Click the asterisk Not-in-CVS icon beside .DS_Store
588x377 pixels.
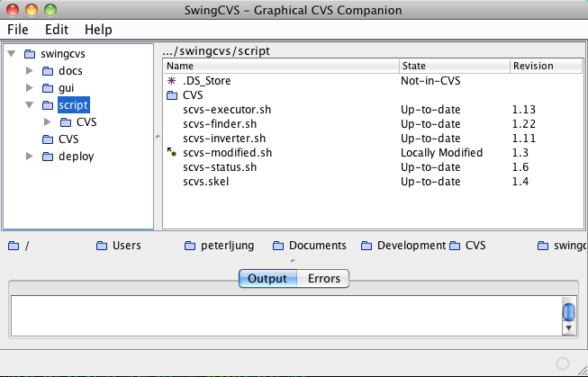[171, 81]
